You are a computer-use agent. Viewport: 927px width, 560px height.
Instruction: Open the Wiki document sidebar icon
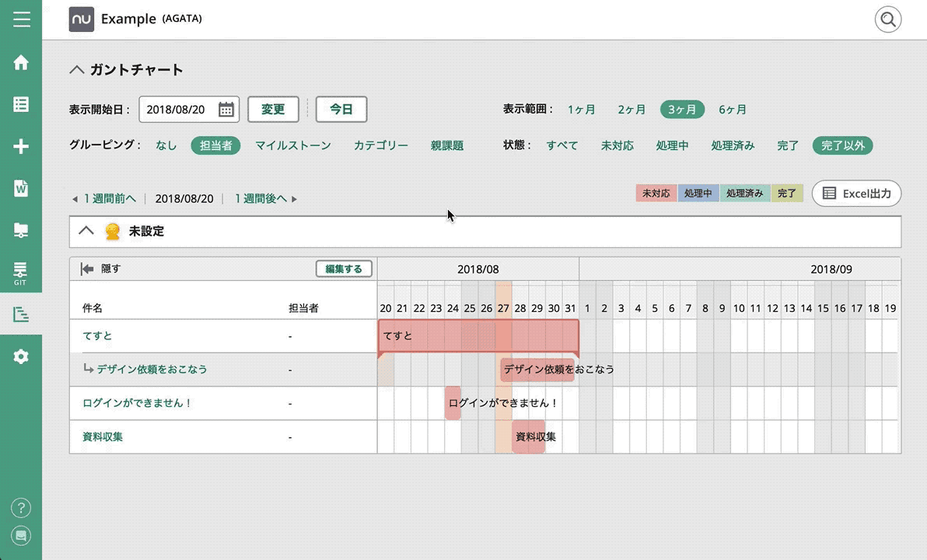[x=21, y=188]
